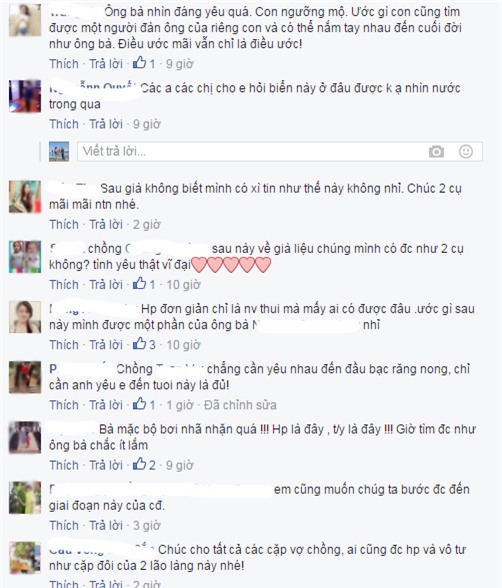Viewport: 502px width, 588px height.
Task: Click 'Trả lời' under 'Bà mặc bộ bơi' comment
Action: (x=106, y=465)
